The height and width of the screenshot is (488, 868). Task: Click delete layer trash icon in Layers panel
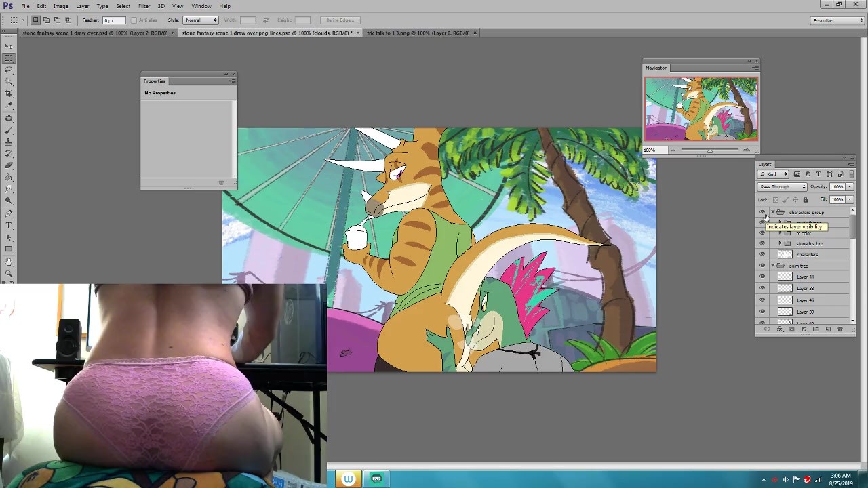840,329
